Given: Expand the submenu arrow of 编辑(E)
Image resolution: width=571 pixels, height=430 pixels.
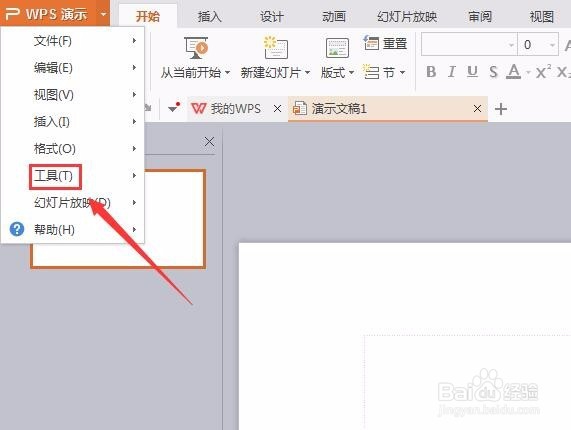Looking at the screenshot, I should [x=134, y=67].
